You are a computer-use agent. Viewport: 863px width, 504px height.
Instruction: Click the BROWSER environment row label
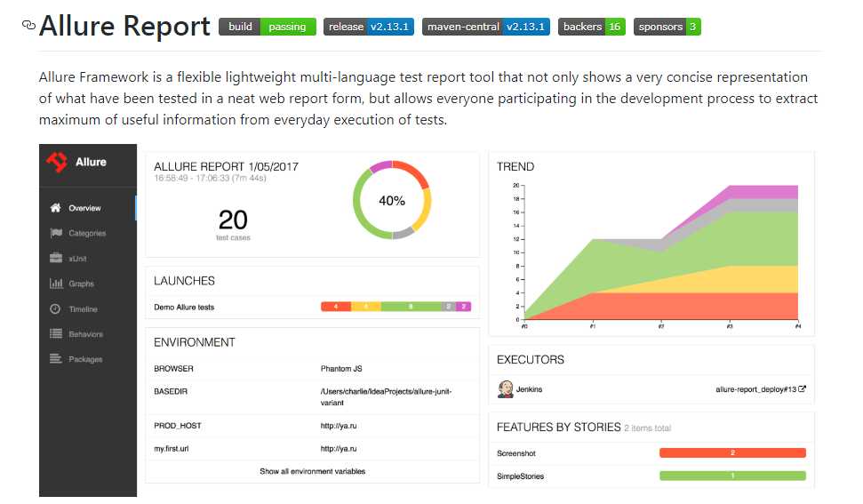click(174, 369)
